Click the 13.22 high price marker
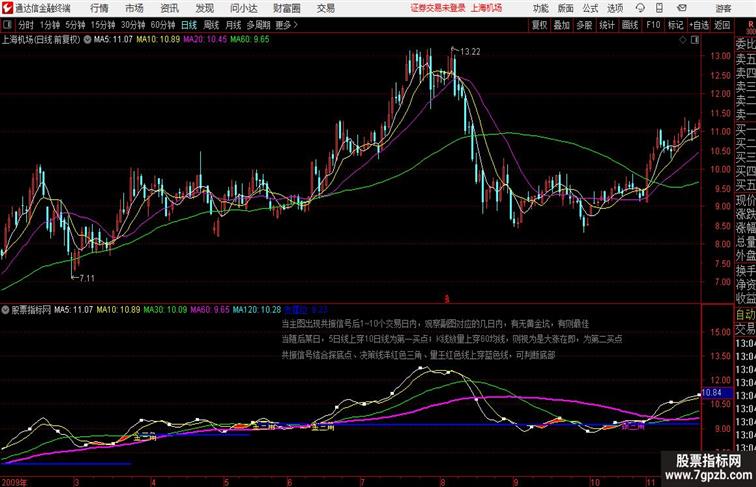 (x=470, y=52)
